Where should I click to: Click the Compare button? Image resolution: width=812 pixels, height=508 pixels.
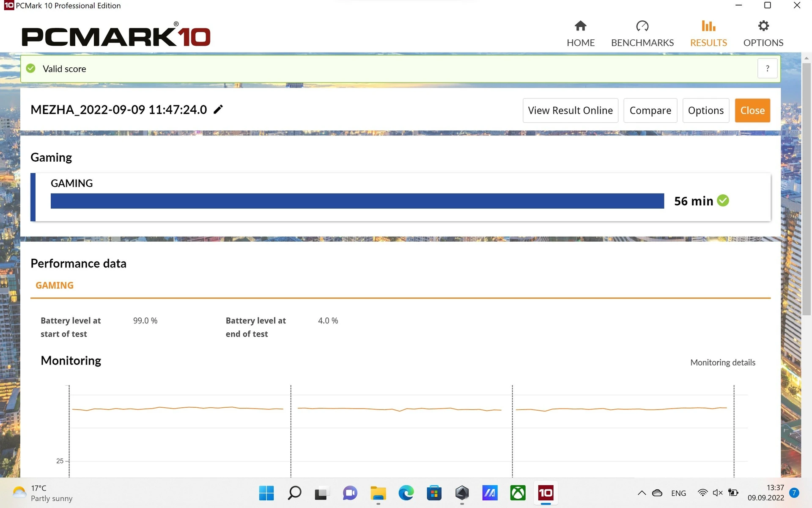click(650, 110)
